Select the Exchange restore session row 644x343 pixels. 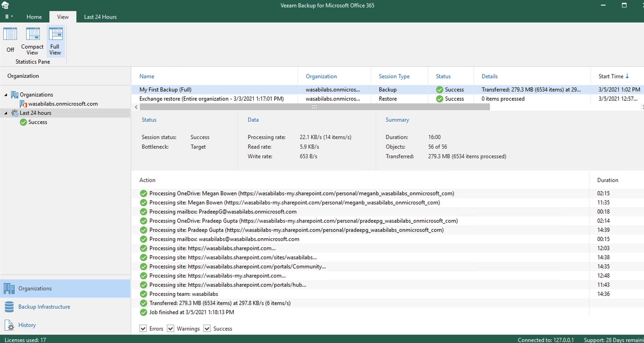click(x=388, y=99)
